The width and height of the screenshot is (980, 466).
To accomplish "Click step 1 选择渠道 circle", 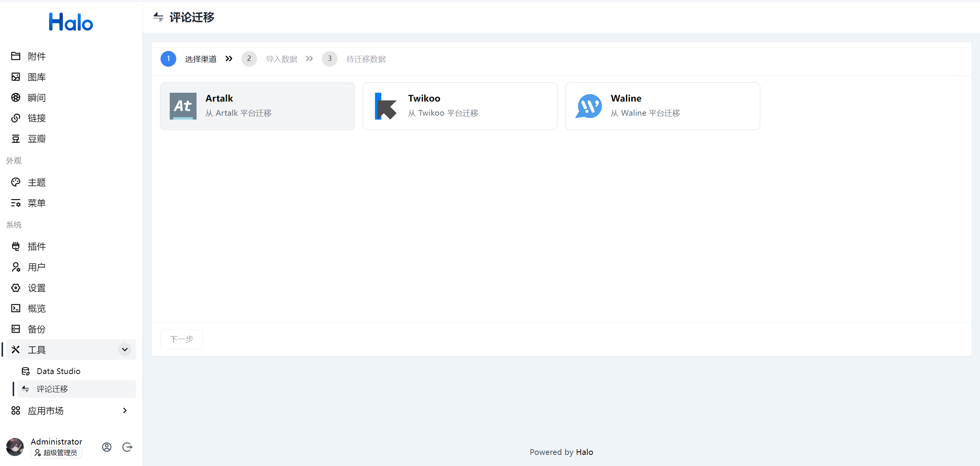I will [x=168, y=59].
